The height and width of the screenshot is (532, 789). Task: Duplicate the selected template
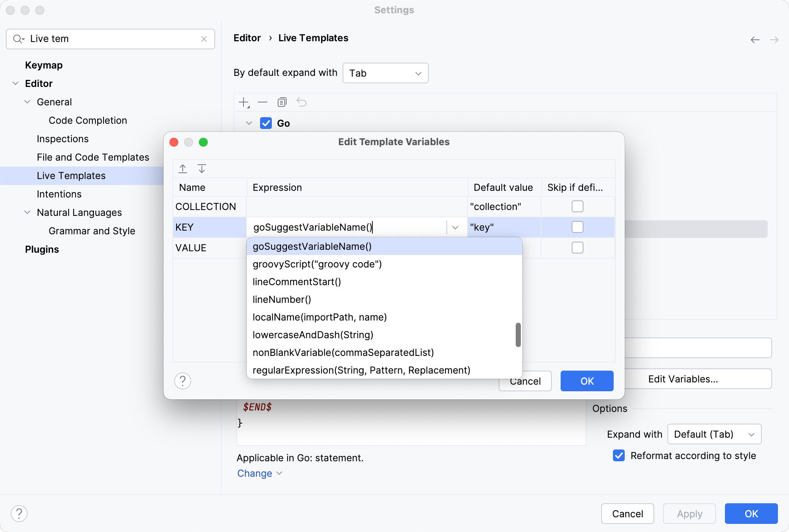click(x=282, y=102)
